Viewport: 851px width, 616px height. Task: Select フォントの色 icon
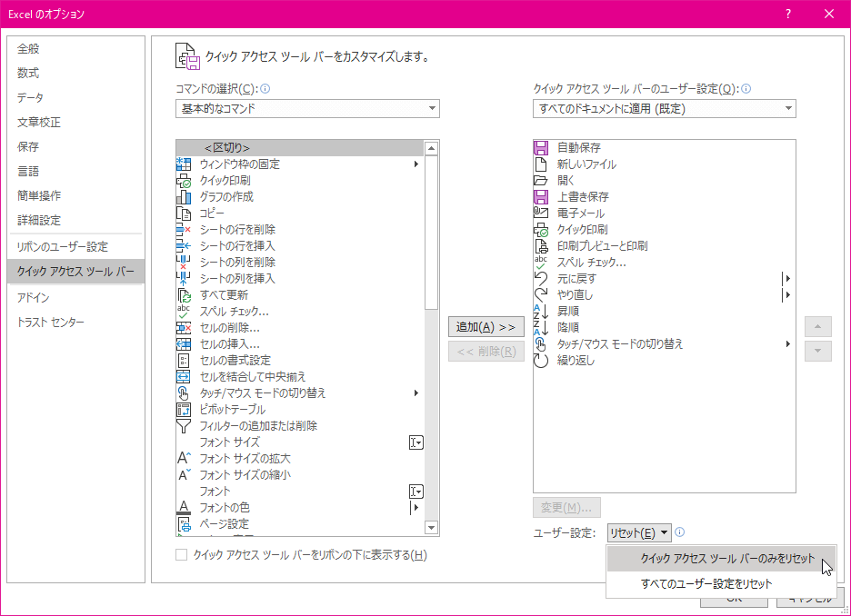coord(184,508)
